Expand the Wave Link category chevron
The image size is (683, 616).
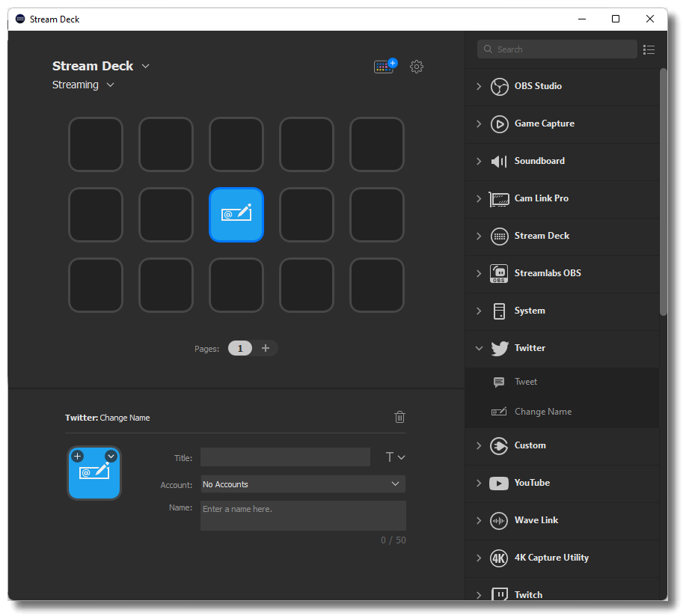coord(479,521)
